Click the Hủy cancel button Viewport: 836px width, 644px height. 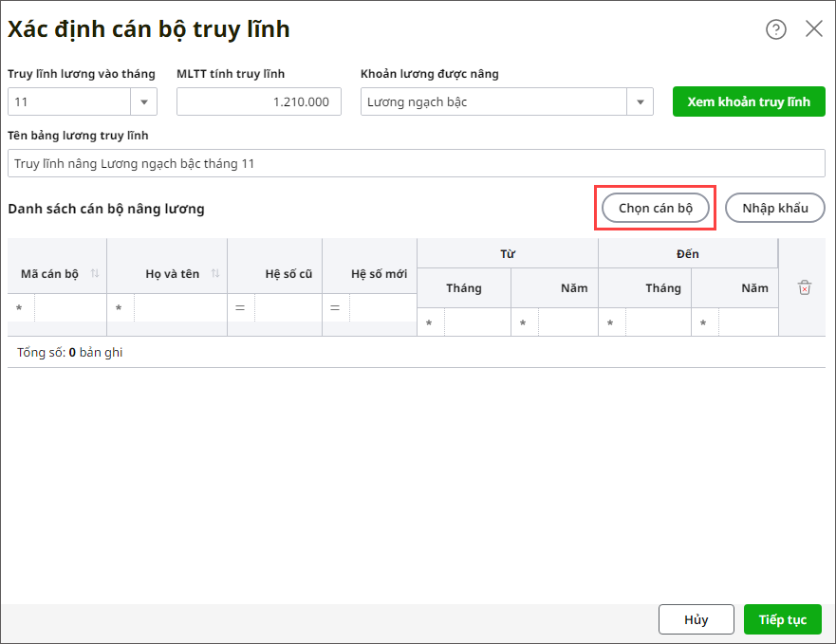point(697,619)
